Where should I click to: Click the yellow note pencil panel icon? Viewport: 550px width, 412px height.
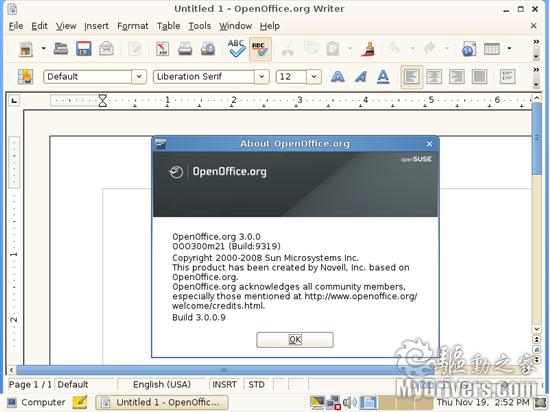pyautogui.click(x=80, y=402)
